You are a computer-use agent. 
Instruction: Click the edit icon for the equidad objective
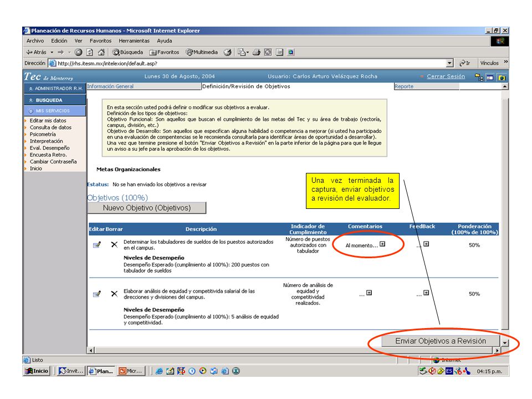point(97,294)
